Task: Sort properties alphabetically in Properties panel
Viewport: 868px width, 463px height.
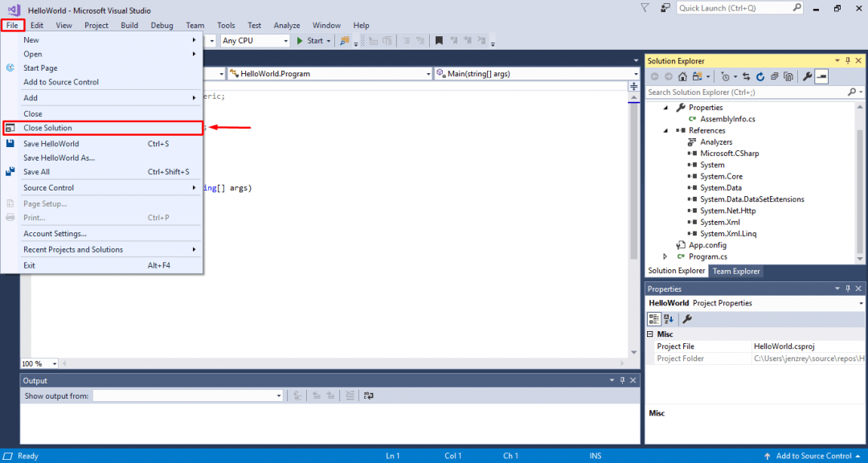Action: [667, 318]
